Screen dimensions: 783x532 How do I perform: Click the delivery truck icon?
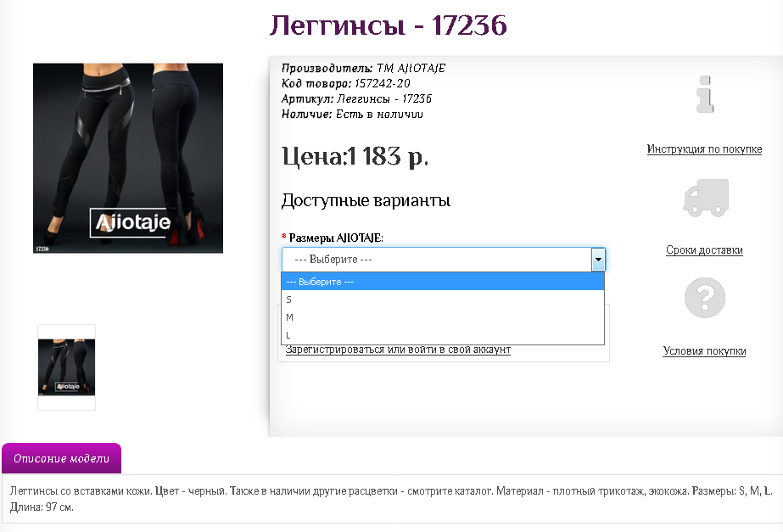[x=704, y=197]
